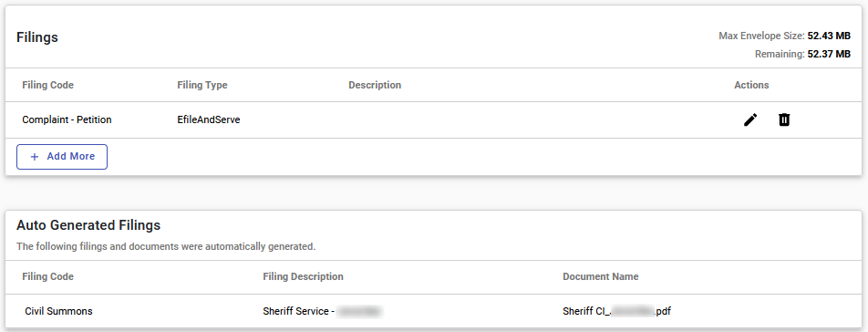Screen dimensions: 868x332
Task: Select the Description column header
Action: (375, 85)
